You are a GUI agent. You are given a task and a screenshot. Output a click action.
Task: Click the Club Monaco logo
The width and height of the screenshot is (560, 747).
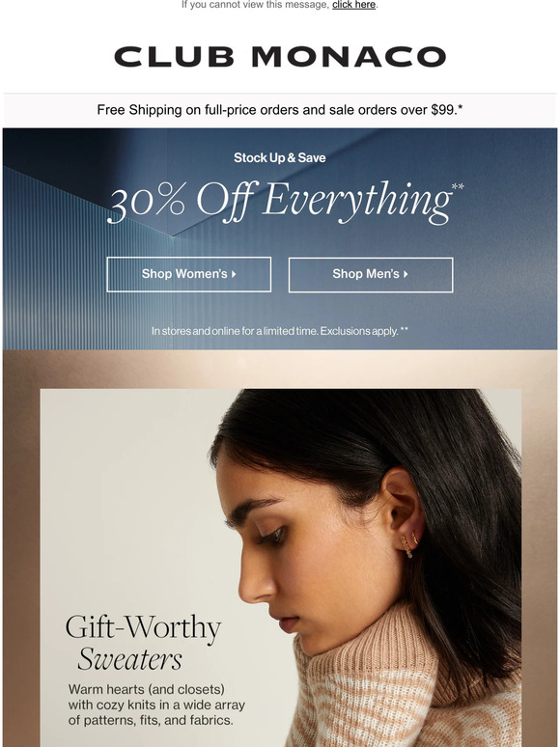pyautogui.click(x=280, y=57)
